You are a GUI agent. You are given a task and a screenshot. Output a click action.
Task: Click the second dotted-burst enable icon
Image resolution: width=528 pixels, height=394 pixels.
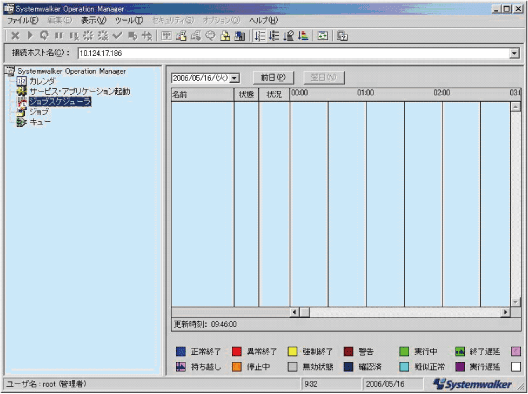point(103,36)
